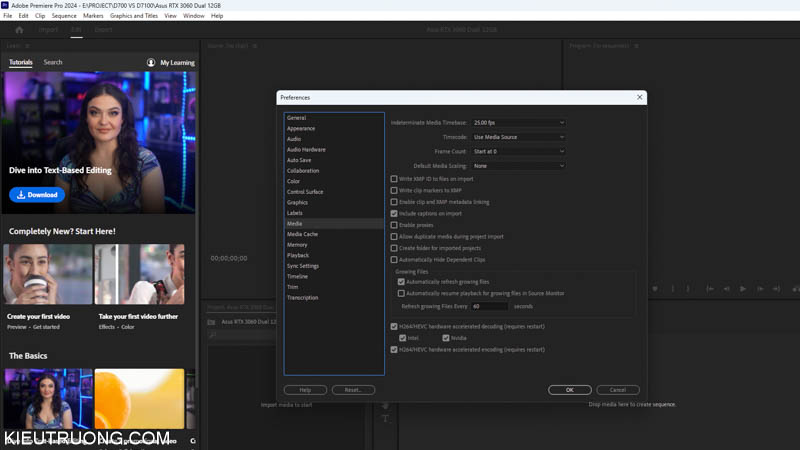
Task: Click the Refresh growing files seconds field
Action: tap(489, 306)
